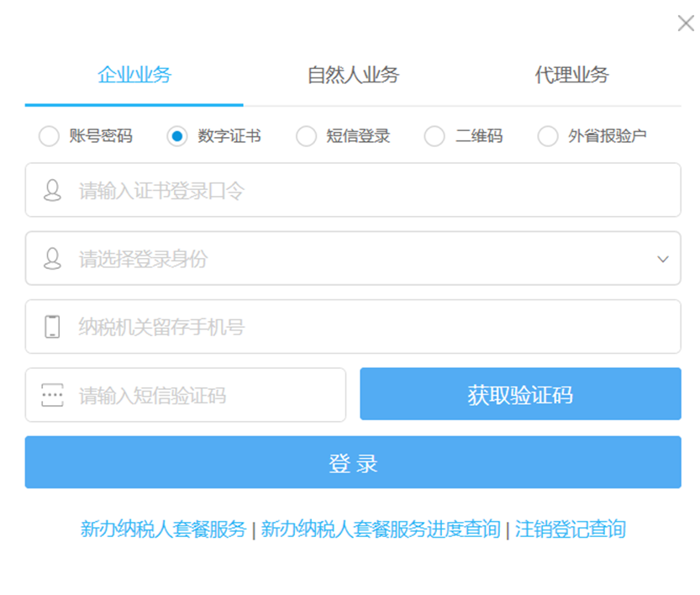The width and height of the screenshot is (700, 595).
Task: Close the login dialog with X
Action: tap(686, 24)
